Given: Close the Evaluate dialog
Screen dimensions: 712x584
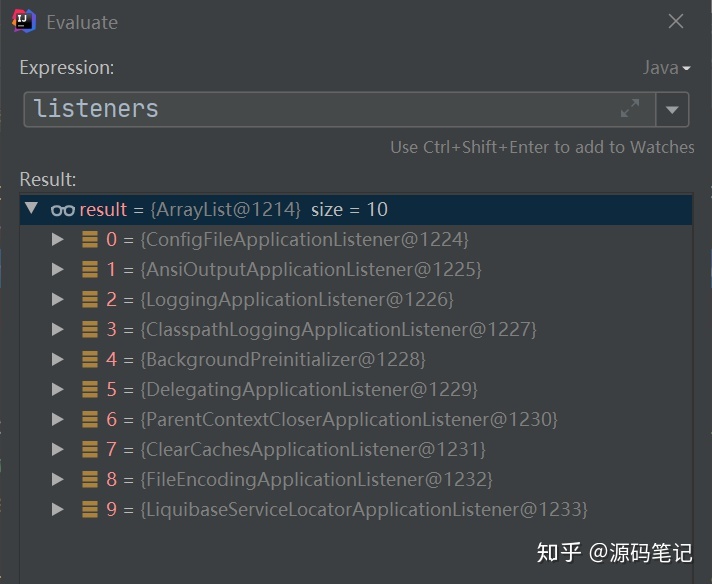Looking at the screenshot, I should [676, 21].
